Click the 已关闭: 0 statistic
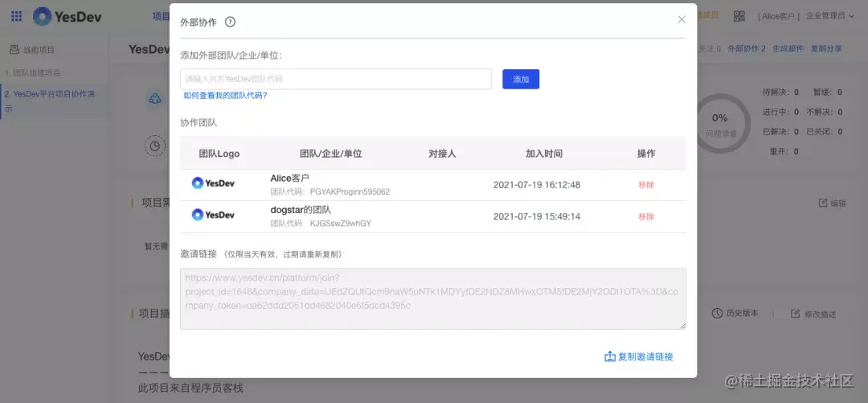 coord(825,132)
